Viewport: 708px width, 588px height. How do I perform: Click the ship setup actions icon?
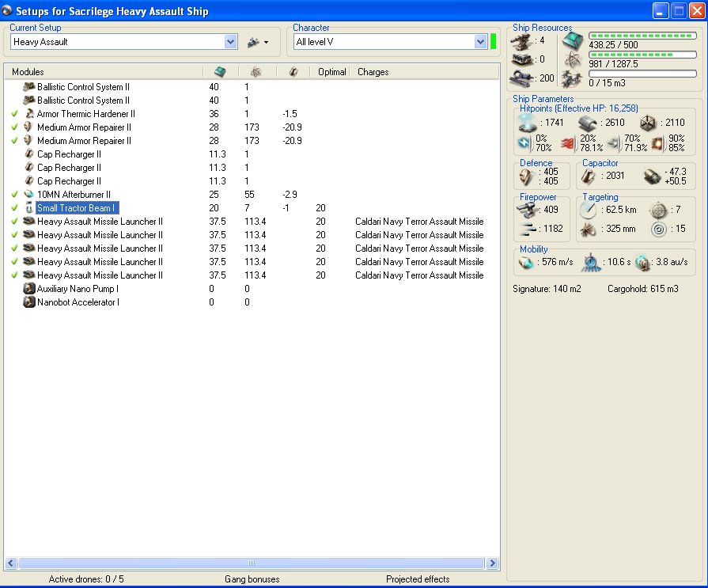pos(253,42)
